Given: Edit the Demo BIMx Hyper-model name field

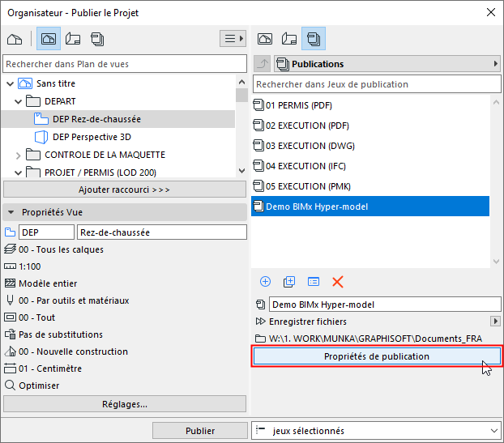Looking at the screenshot, I should [385, 305].
